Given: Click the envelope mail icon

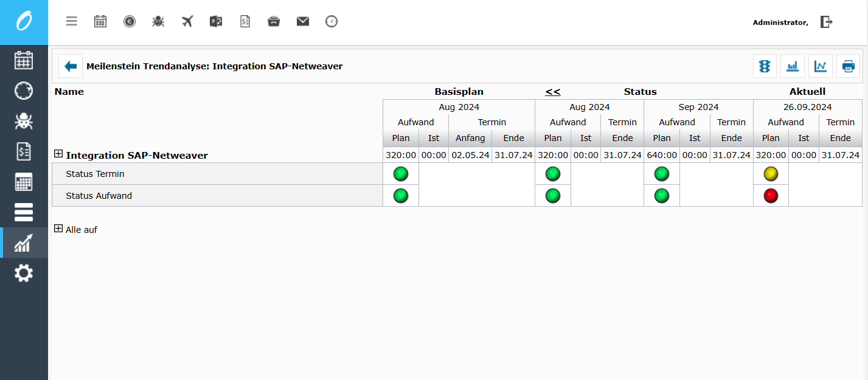Looking at the screenshot, I should tap(303, 21).
